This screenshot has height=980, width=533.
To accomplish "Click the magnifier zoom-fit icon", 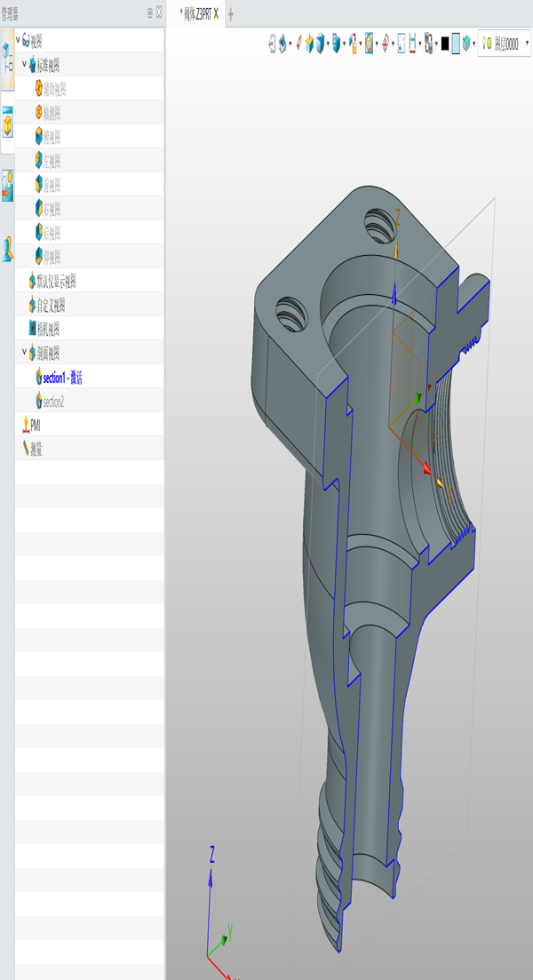I will point(370,44).
